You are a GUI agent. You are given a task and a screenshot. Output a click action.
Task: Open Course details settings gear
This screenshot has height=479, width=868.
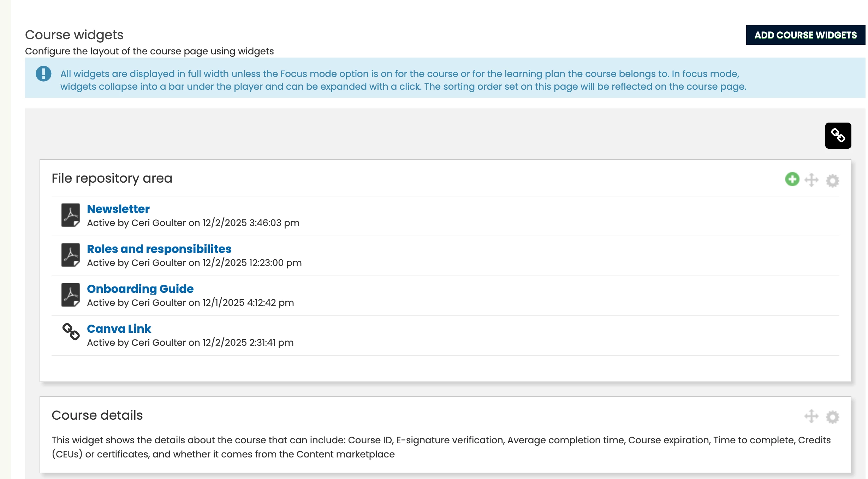pyautogui.click(x=832, y=417)
